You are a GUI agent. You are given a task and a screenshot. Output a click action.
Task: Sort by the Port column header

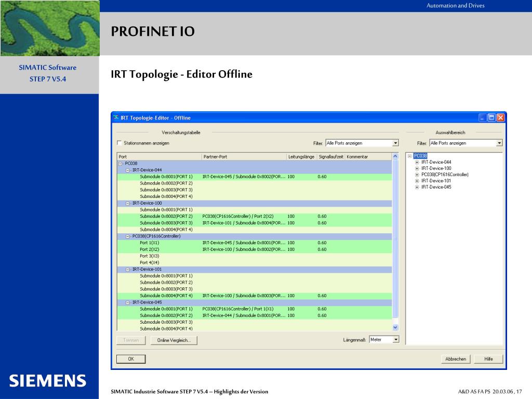(x=159, y=157)
